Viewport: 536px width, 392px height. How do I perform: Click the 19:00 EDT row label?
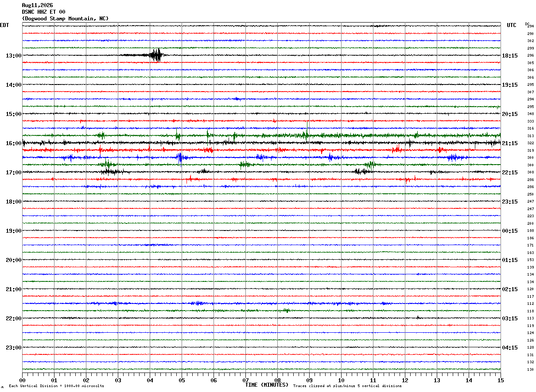[x=14, y=231]
